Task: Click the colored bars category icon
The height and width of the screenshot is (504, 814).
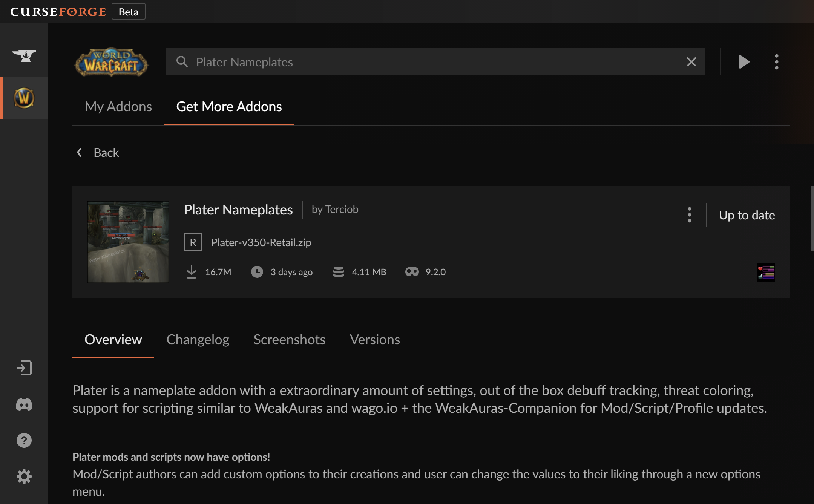Action: point(766,272)
